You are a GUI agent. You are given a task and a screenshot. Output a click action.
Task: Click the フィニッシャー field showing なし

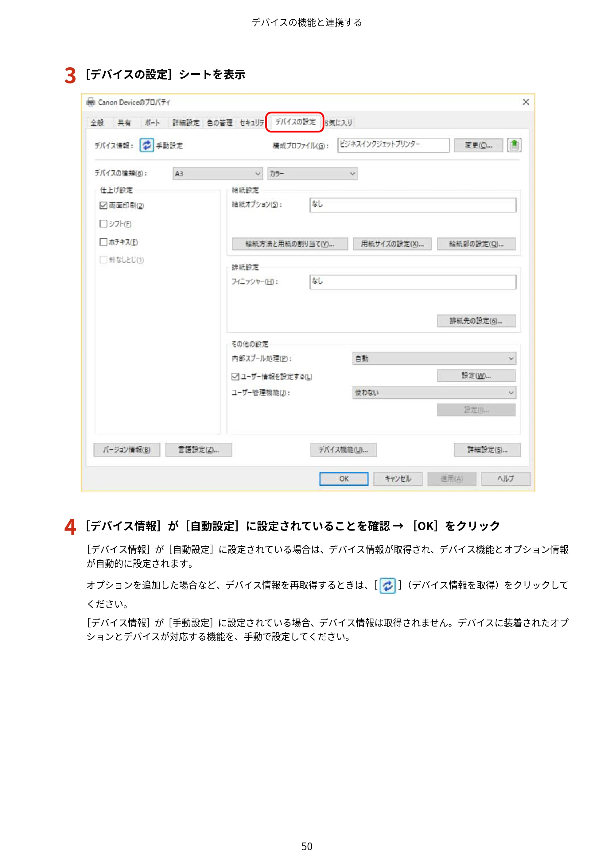pyautogui.click(x=413, y=282)
